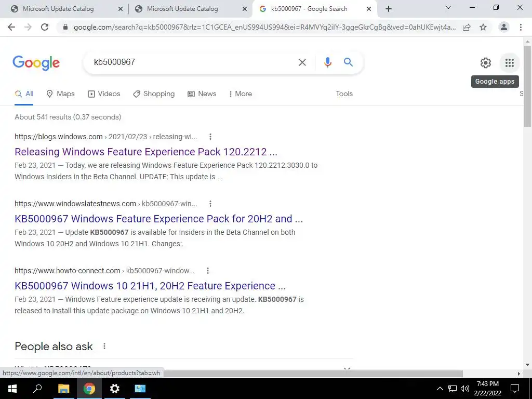Screen dimensions: 532x399
Task: Close the second Microsoft Update Catalog tab
Action: pos(245,9)
